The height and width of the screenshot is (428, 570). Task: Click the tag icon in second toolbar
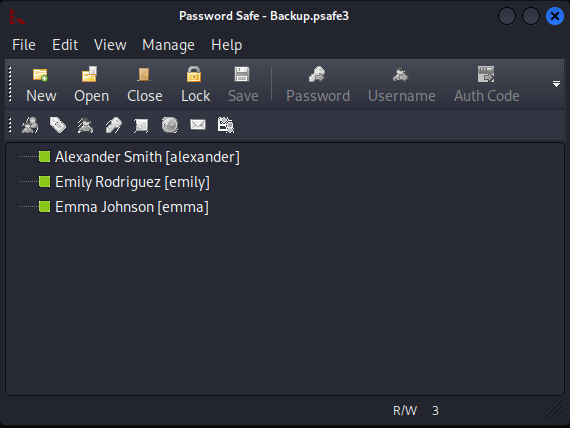point(58,125)
